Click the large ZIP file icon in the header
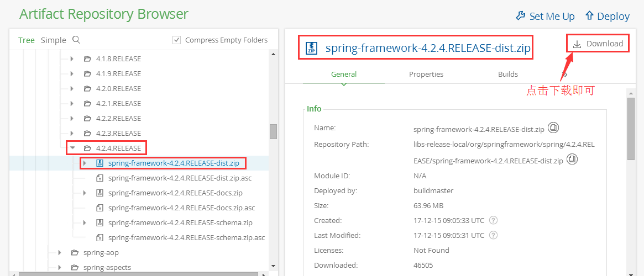Screen dimensions: 644x276 pyautogui.click(x=311, y=49)
